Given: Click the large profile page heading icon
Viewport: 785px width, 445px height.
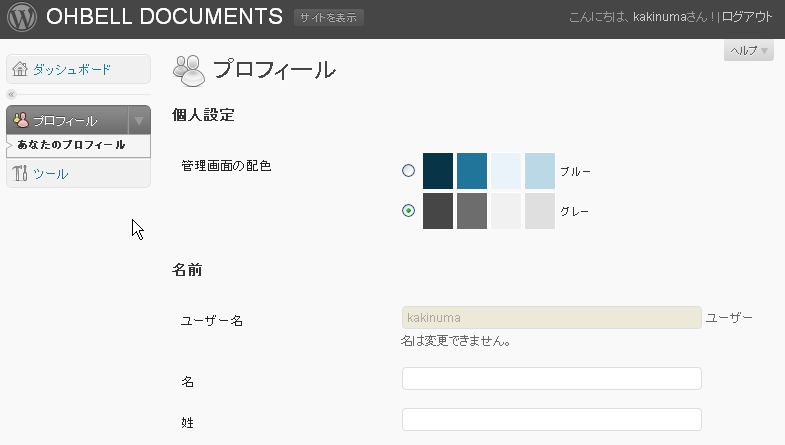Looking at the screenshot, I should (188, 69).
